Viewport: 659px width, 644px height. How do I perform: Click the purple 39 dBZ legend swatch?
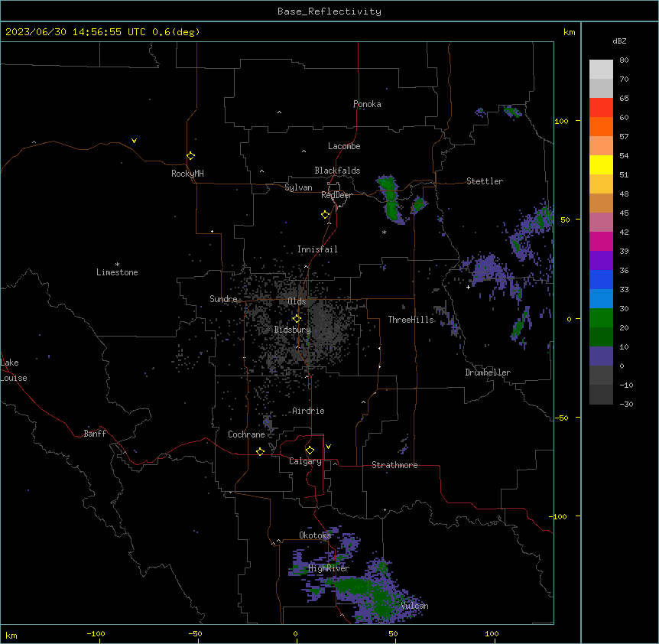tap(601, 261)
